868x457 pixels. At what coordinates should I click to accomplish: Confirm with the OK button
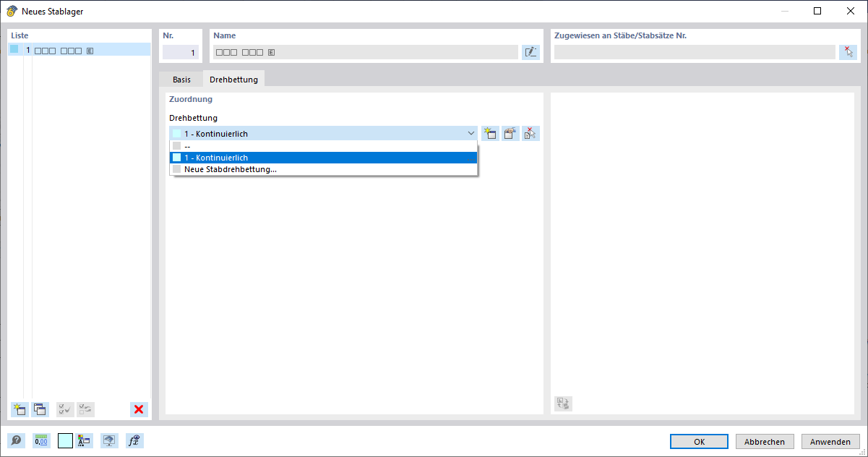point(699,441)
